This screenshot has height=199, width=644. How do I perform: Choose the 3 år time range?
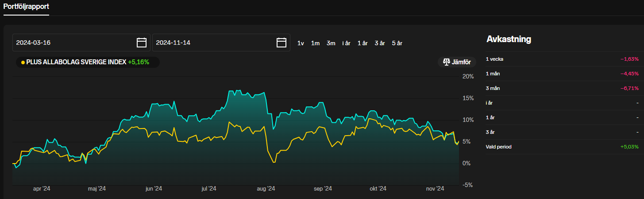(x=379, y=43)
